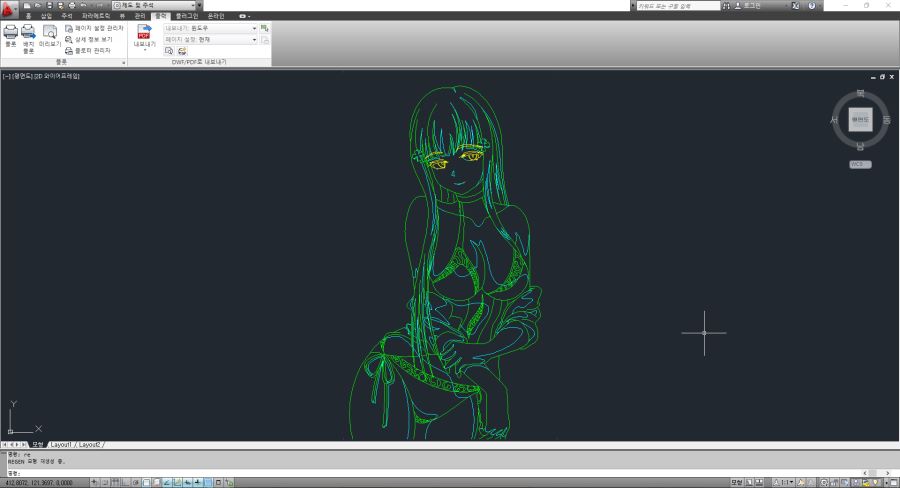Click Save icon in quick access toolbar
900x488 pixels.
49,6
